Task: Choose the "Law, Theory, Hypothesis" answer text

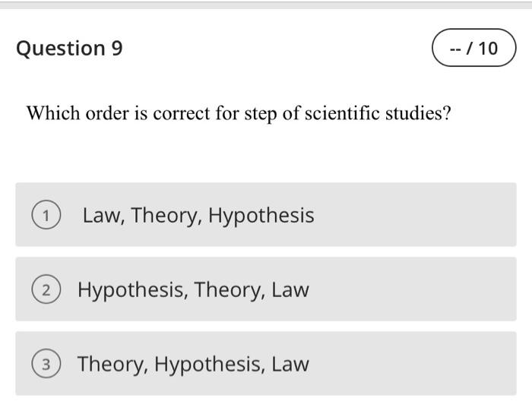Action: [x=198, y=216]
